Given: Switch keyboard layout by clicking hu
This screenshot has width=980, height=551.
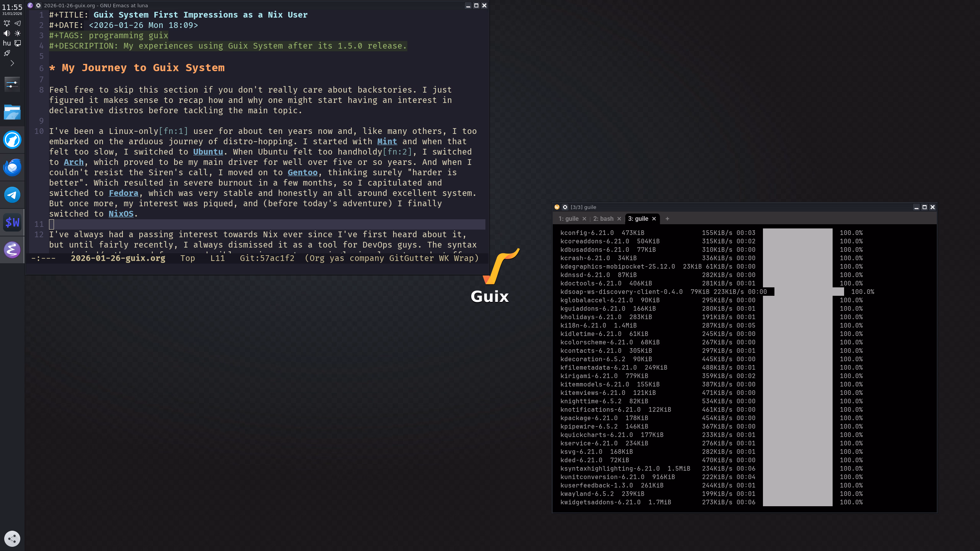Looking at the screenshot, I should pos(7,43).
